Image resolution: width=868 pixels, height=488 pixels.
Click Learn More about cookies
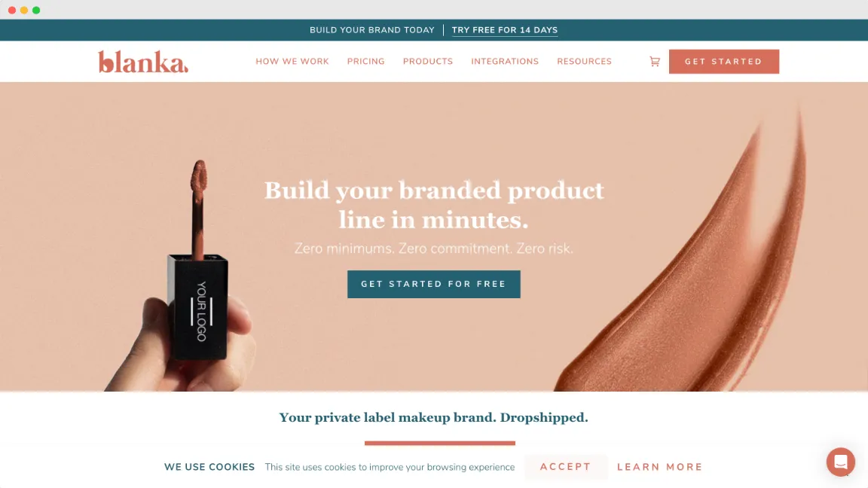tap(660, 466)
